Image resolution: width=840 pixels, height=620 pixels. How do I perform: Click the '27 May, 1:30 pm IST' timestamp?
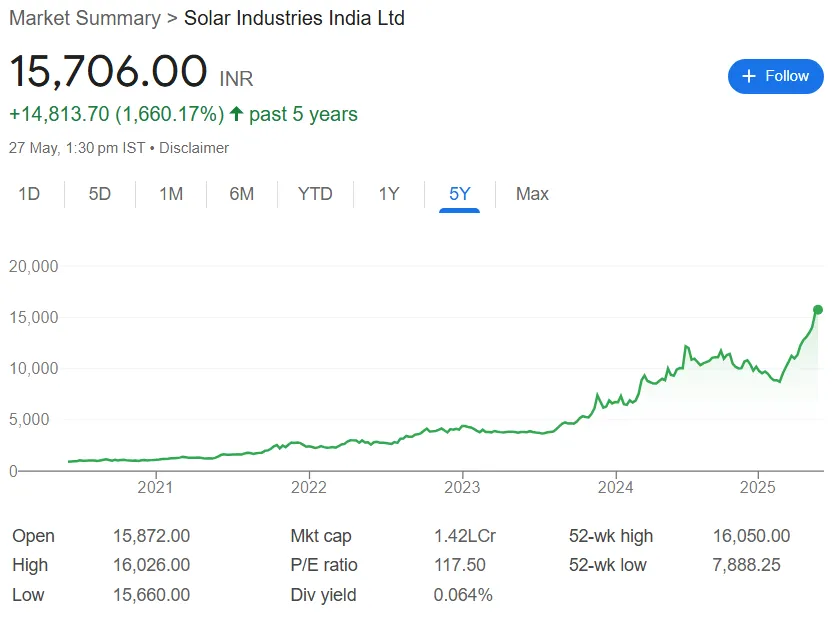pyautogui.click(x=77, y=148)
